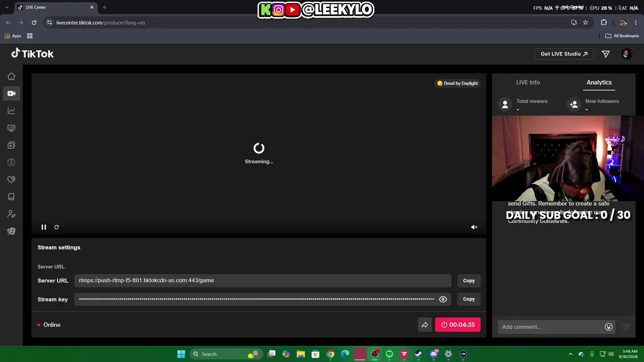Open the Chrome profile avatar
This screenshot has width=644, height=362.
pos(623,23)
